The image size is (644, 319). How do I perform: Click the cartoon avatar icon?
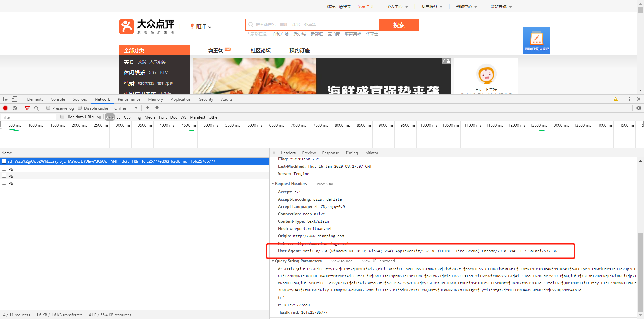[x=486, y=74]
